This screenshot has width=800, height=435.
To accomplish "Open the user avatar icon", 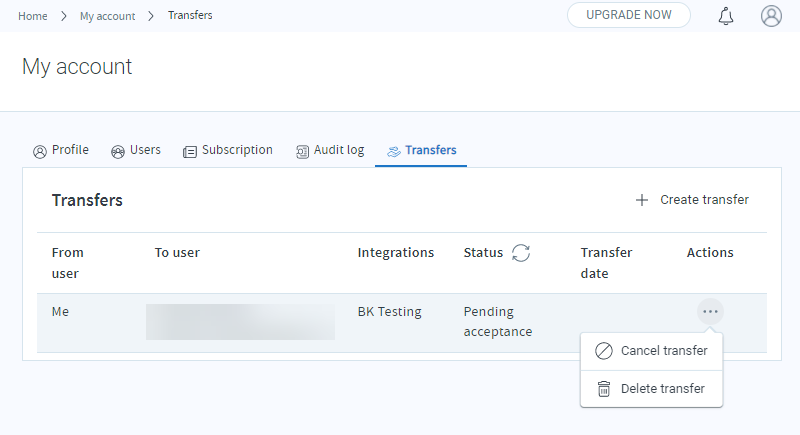I will click(771, 16).
